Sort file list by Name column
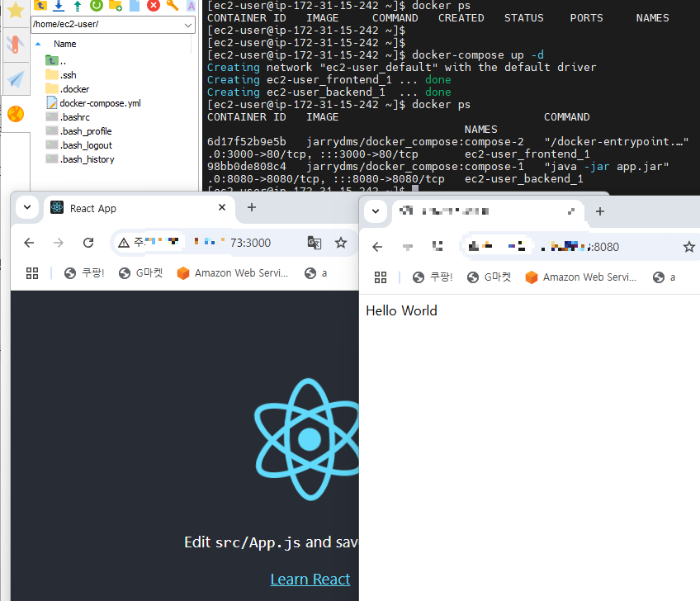The image size is (700, 601). (64, 44)
